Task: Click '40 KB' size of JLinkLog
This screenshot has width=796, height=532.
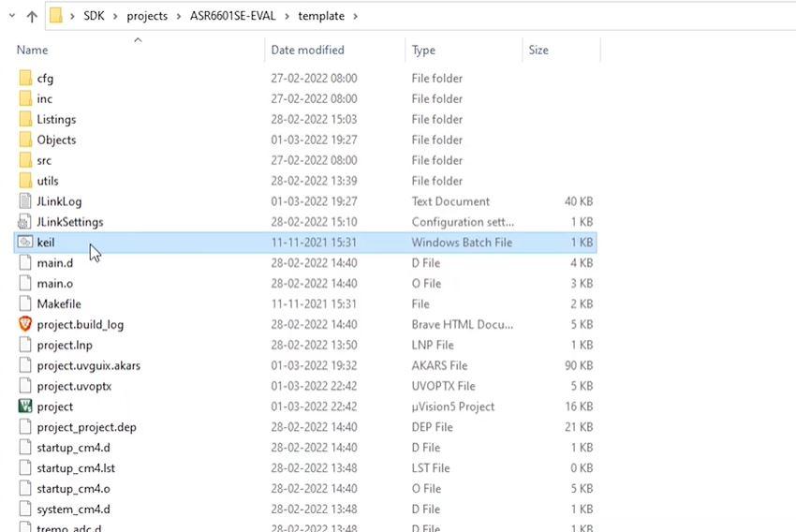Action: click(579, 201)
